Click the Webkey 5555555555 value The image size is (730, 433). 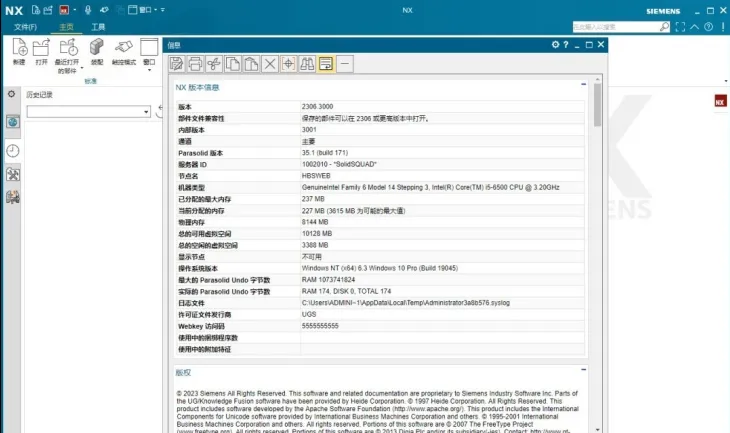320,326
